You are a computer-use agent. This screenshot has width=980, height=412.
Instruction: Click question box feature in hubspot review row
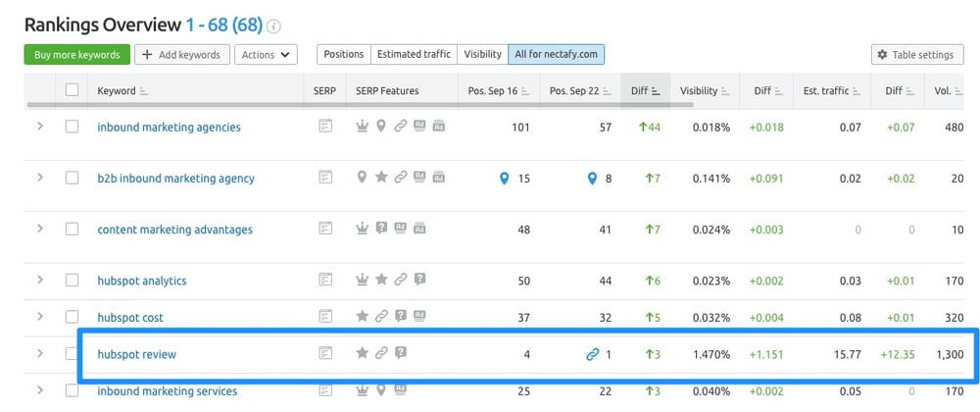click(x=401, y=353)
